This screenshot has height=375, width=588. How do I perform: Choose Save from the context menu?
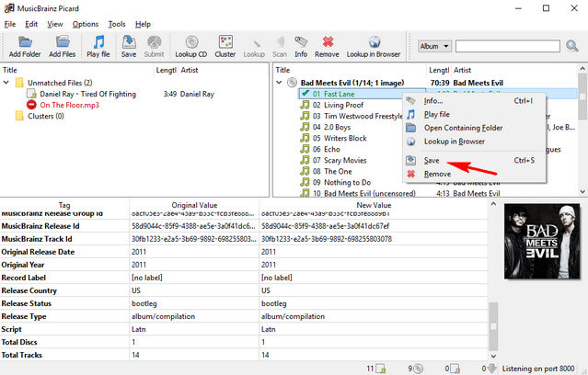pos(432,160)
